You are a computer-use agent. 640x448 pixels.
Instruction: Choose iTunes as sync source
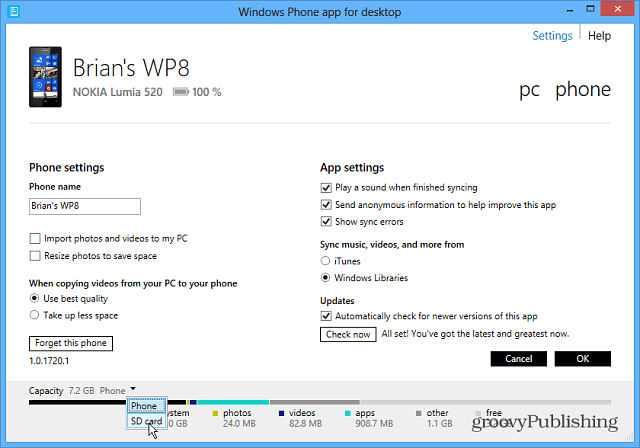pos(325,261)
